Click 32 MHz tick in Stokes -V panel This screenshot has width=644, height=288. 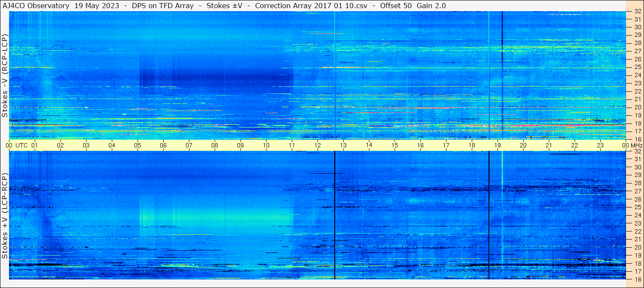point(637,12)
